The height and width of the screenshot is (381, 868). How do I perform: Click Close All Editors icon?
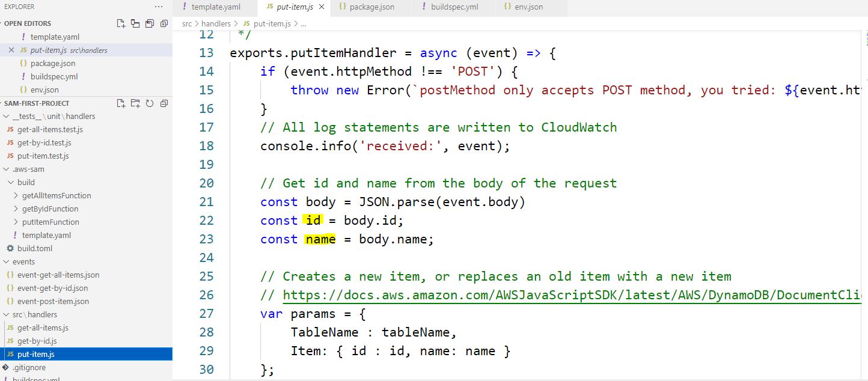click(x=164, y=23)
